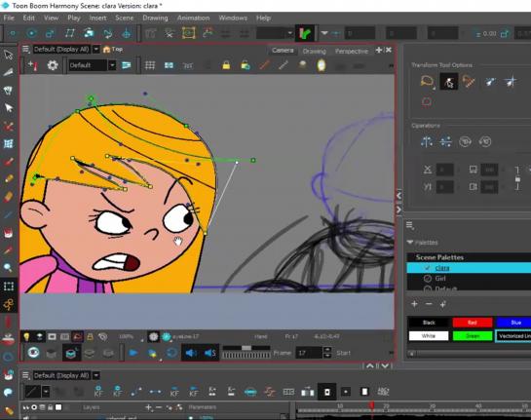Toggle the sound speaker button
This screenshot has width=531, height=420.
pos(191,353)
